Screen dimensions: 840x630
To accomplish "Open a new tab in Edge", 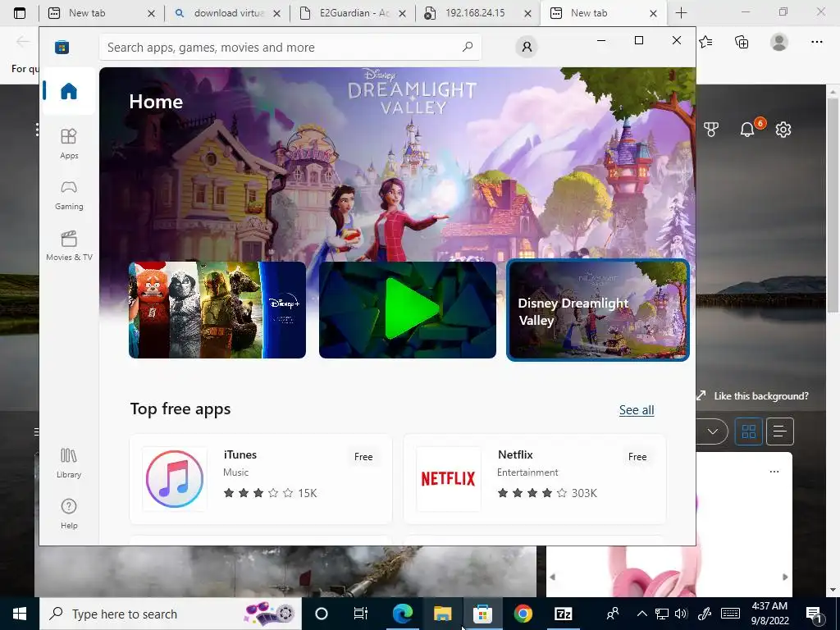I will pyautogui.click(x=681, y=13).
